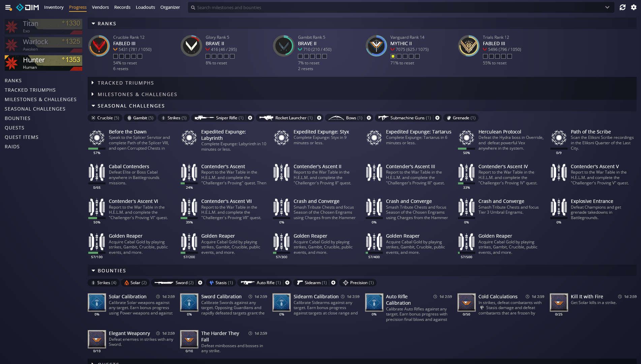Viewport: 641px width, 364px height.
Task: Open the Organizer tab
Action: [170, 7]
